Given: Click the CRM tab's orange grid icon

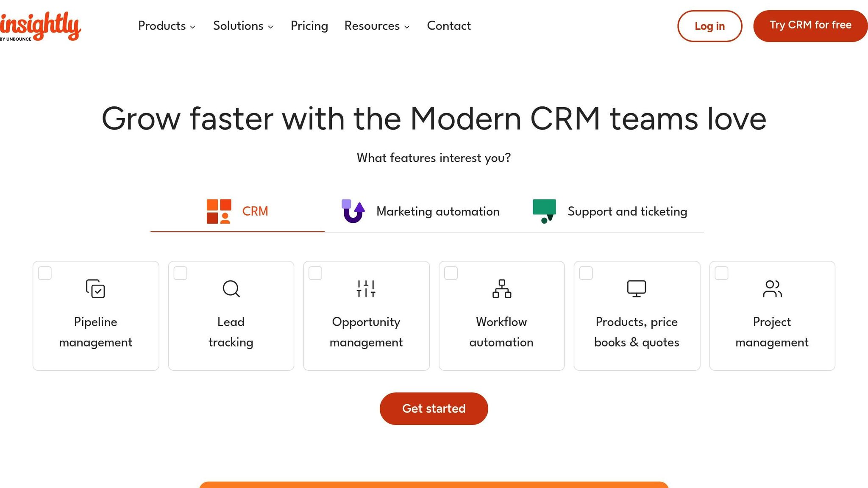Looking at the screenshot, I should coord(219,211).
